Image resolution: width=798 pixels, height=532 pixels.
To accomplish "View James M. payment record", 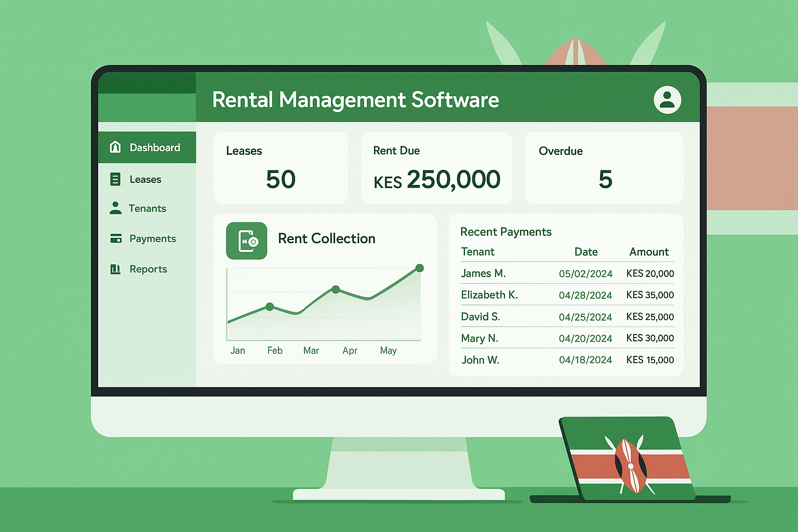I will (x=566, y=273).
